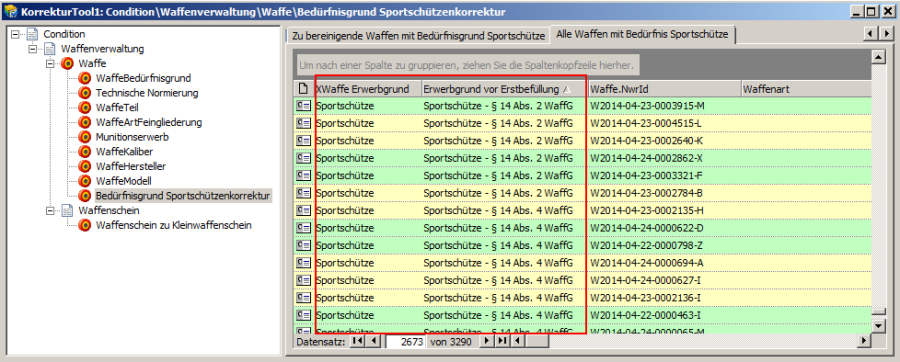900x362 pixels.
Task: Click the vertical scrollbar down arrow
Action: [x=878, y=326]
